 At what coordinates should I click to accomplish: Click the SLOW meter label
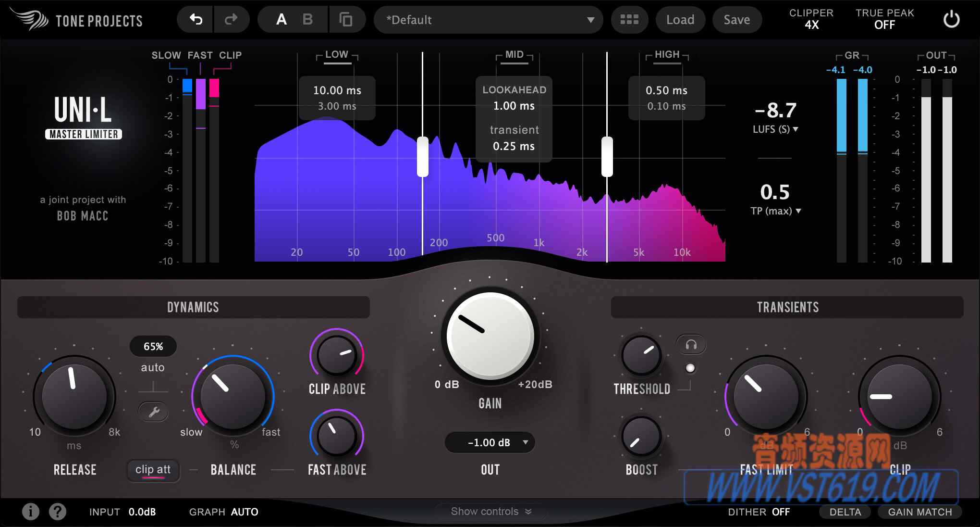166,55
